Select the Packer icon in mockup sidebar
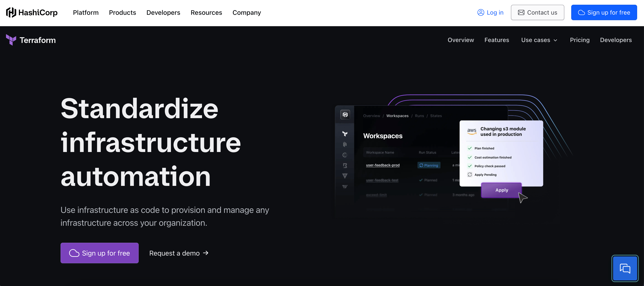The height and width of the screenshot is (286, 644). tap(345, 144)
